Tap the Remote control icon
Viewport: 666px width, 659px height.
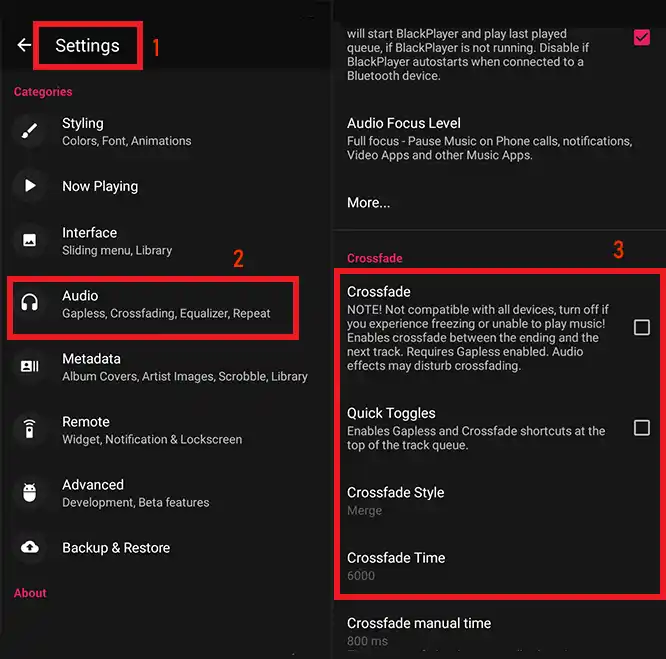29,429
